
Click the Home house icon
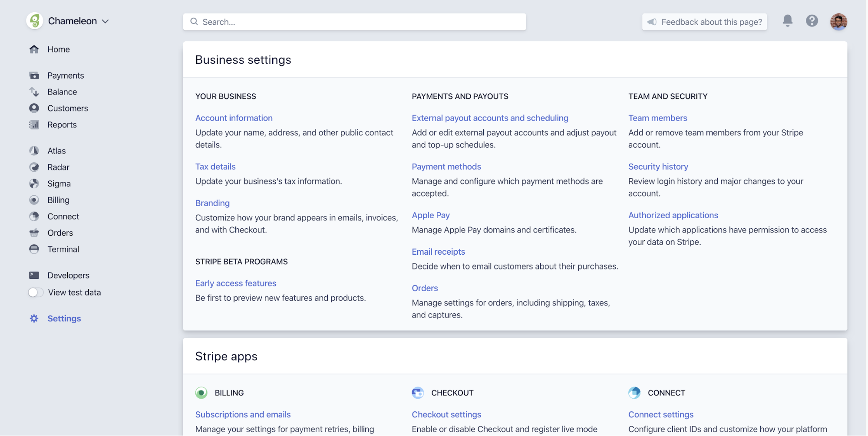34,49
